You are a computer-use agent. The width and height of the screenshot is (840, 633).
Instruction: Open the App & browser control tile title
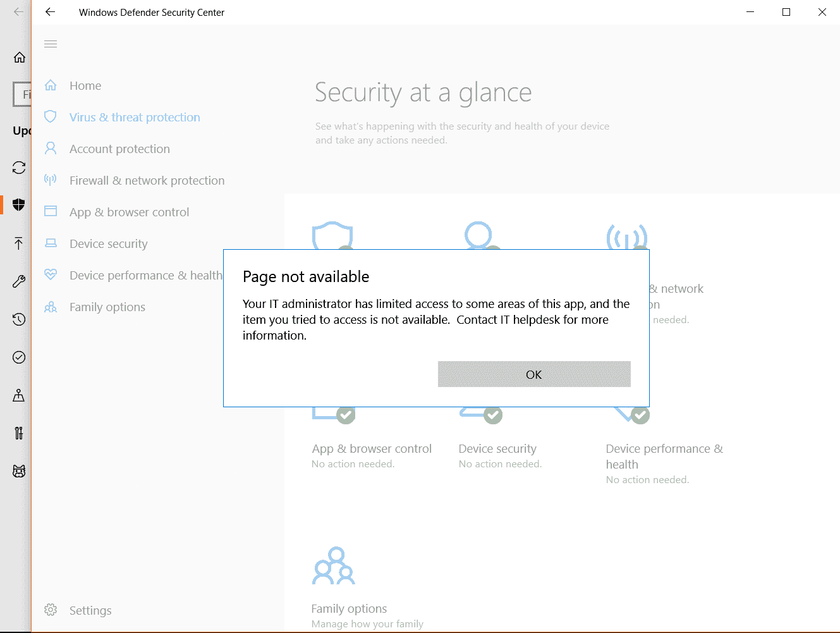(372, 448)
